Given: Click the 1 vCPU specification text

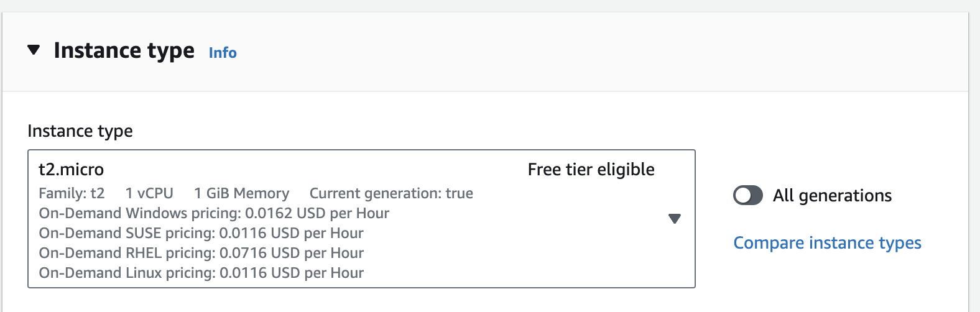Looking at the screenshot, I should coord(149,194).
